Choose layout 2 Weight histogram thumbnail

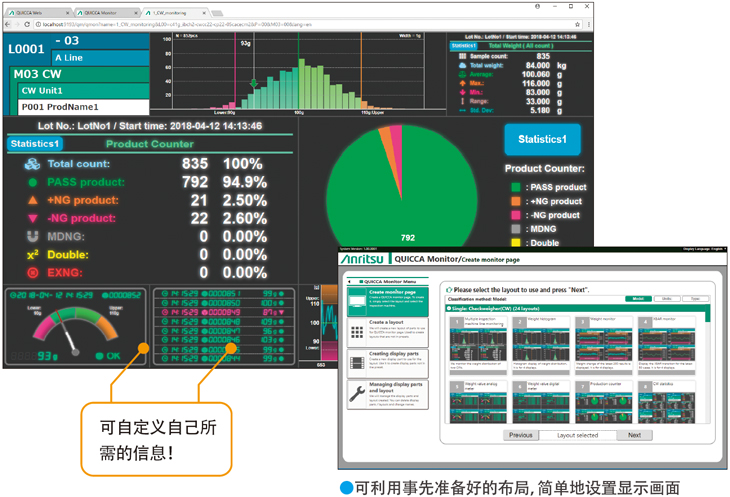pyautogui.click(x=541, y=345)
